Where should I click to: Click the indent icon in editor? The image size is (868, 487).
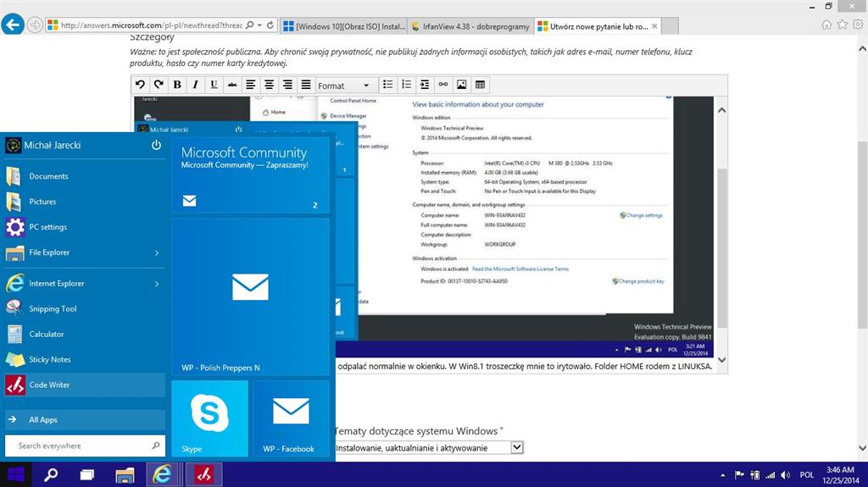(x=425, y=85)
